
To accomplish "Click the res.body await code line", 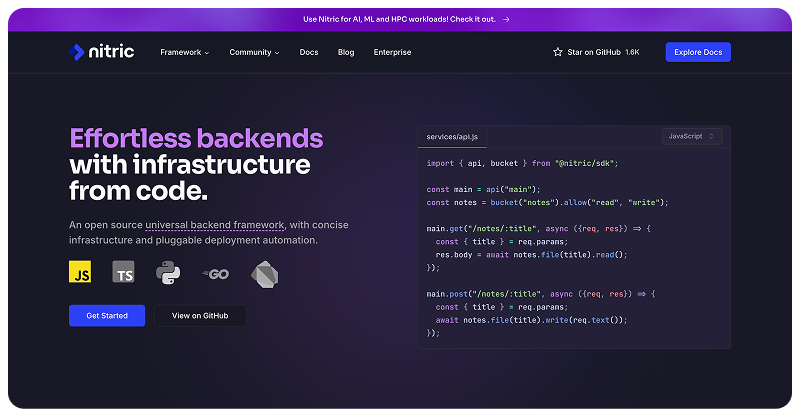I will pyautogui.click(x=531, y=255).
